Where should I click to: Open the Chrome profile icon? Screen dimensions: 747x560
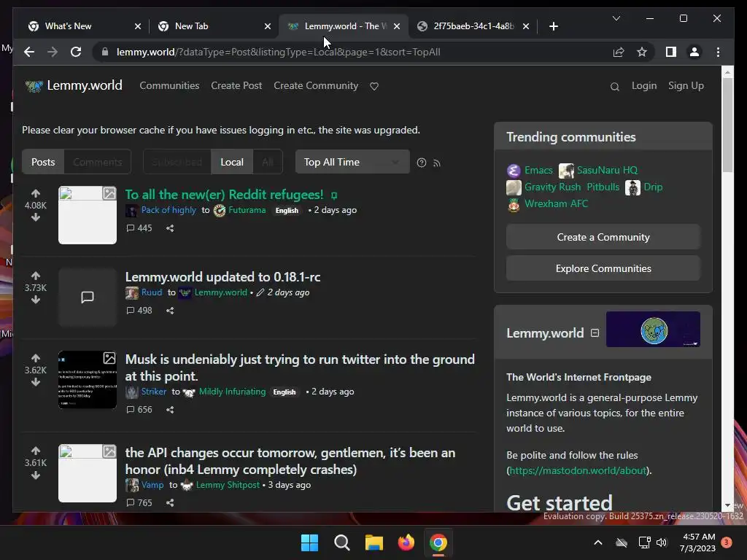694,52
